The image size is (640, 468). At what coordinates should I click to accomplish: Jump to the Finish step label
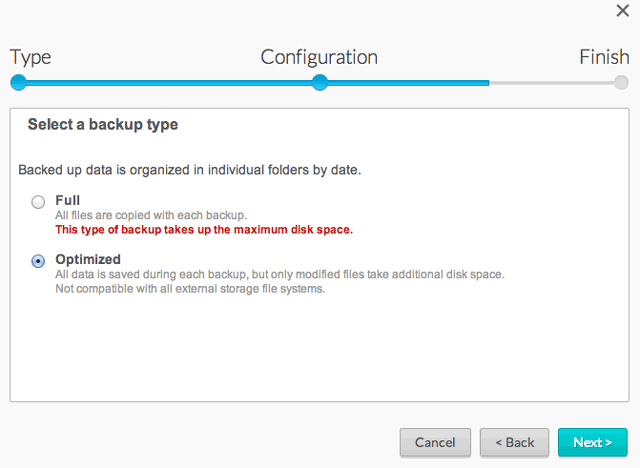click(604, 57)
